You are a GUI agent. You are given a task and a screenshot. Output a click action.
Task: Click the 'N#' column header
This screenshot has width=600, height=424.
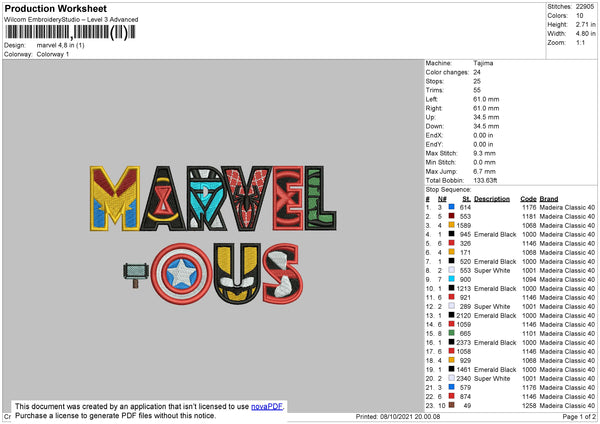click(x=442, y=199)
